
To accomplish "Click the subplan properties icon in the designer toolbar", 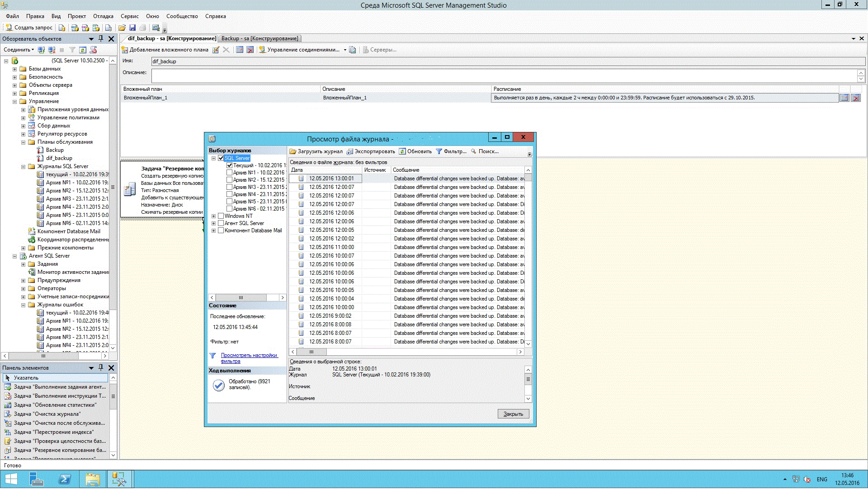I will 216,50.
